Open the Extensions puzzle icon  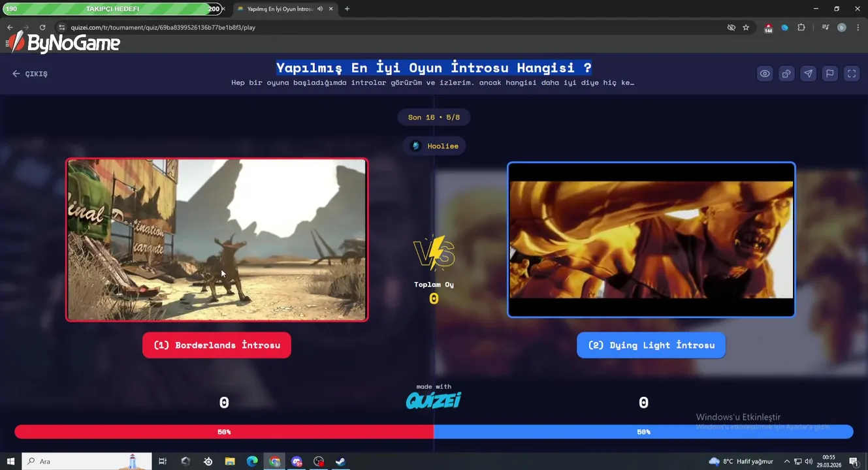point(801,27)
